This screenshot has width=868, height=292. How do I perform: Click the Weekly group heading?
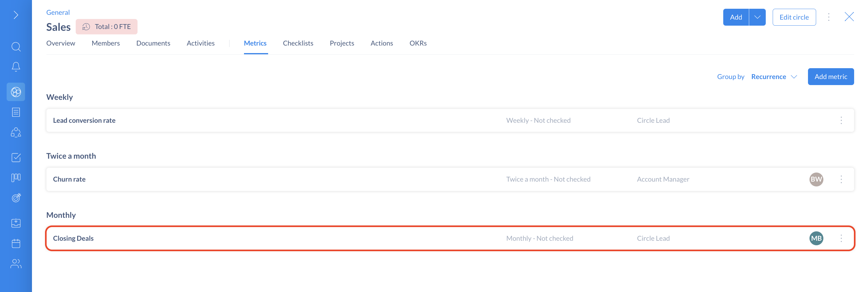(x=59, y=97)
